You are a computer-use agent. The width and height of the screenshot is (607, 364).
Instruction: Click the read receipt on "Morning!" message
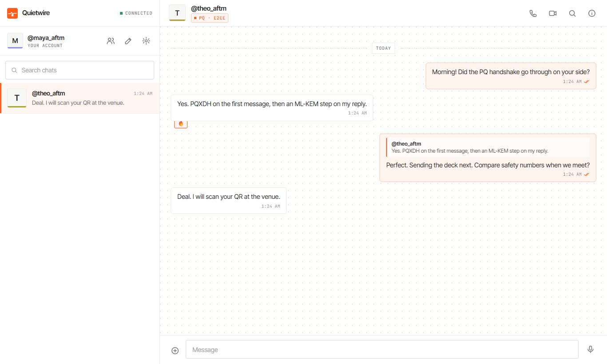coord(587,82)
